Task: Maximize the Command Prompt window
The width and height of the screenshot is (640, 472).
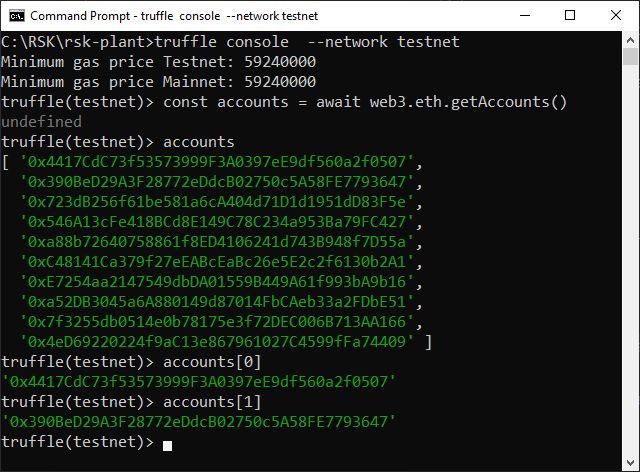Action: (x=570, y=16)
